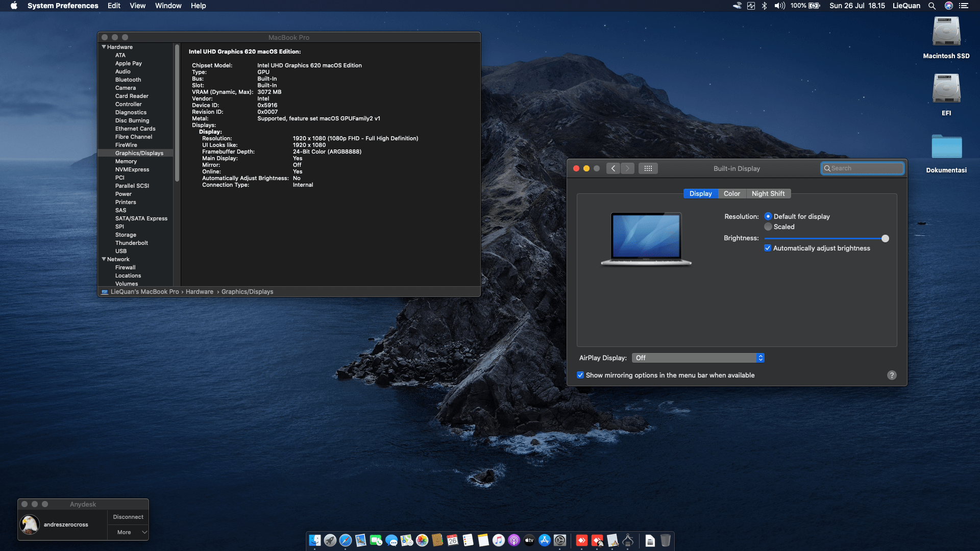
Task: Collapse the Network section in sidebar
Action: 104,259
